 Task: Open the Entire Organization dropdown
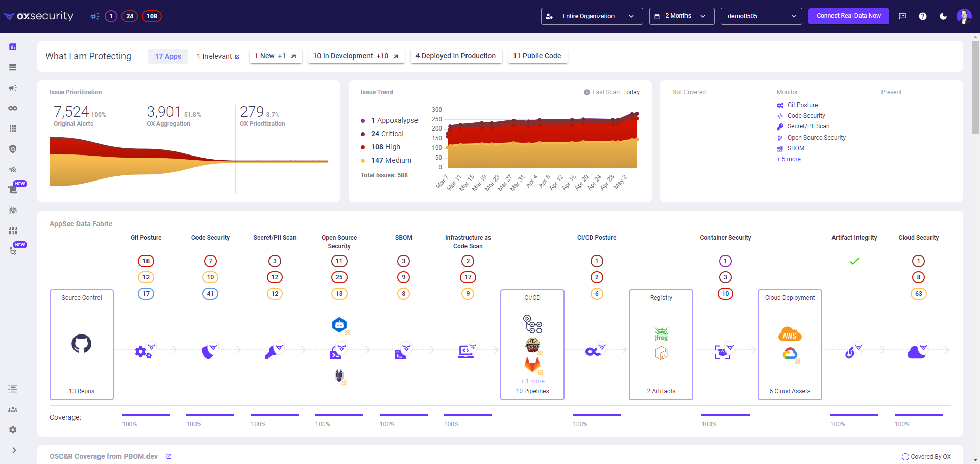[591, 16]
